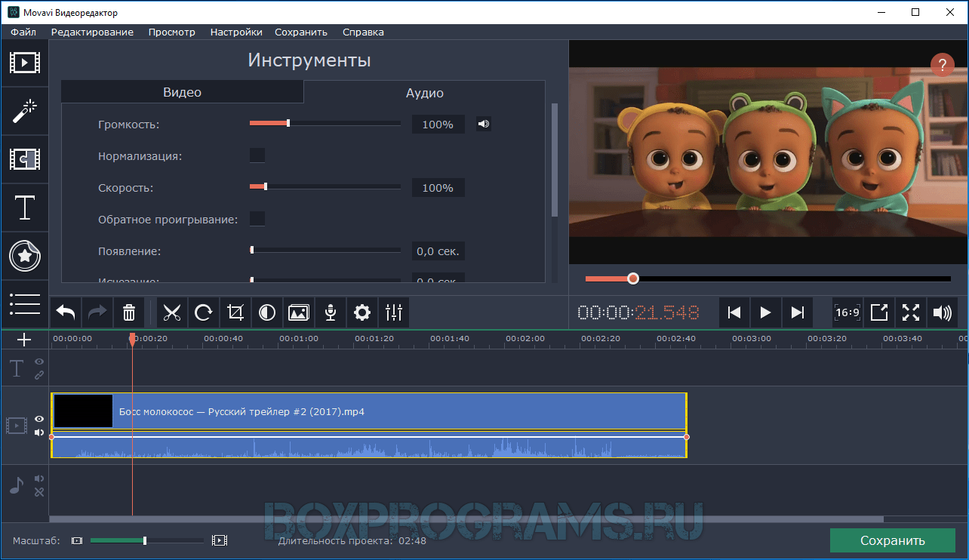Adjust the Появление fade-in slider

pyautogui.click(x=325, y=250)
